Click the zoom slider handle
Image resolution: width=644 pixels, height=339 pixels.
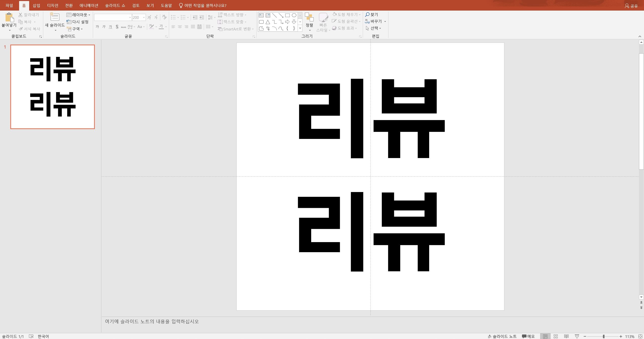coord(603,336)
